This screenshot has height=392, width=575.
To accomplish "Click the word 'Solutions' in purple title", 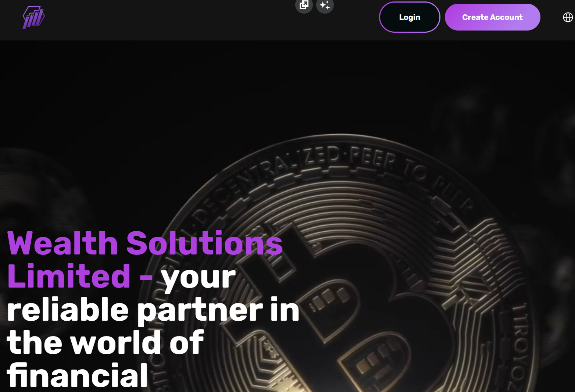I will [205, 243].
